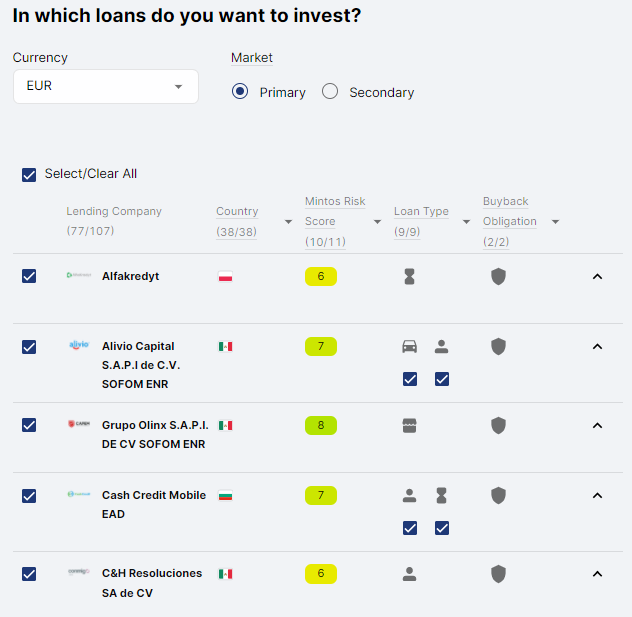The width and height of the screenshot is (632, 617).
Task: Open the Country filter dropdown arrow
Action: [288, 222]
